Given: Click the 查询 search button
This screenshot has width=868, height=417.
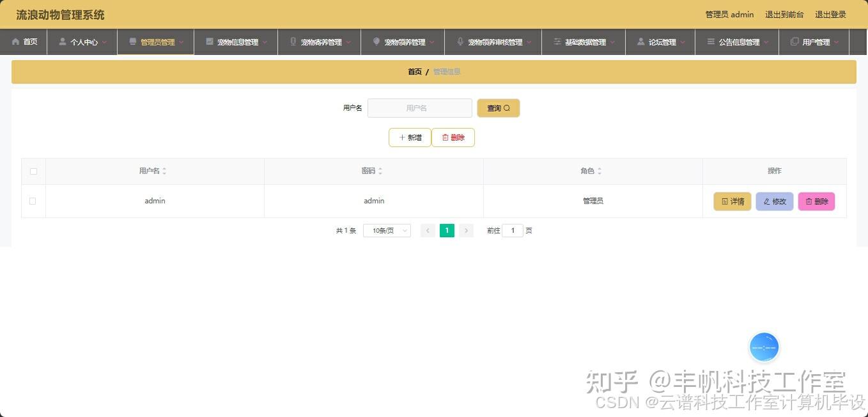Looking at the screenshot, I should (x=499, y=108).
